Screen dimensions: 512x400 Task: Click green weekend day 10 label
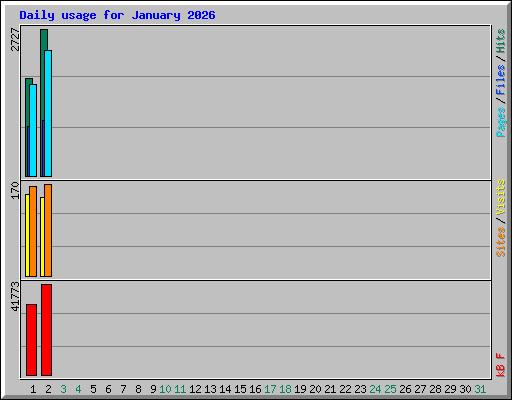click(165, 389)
